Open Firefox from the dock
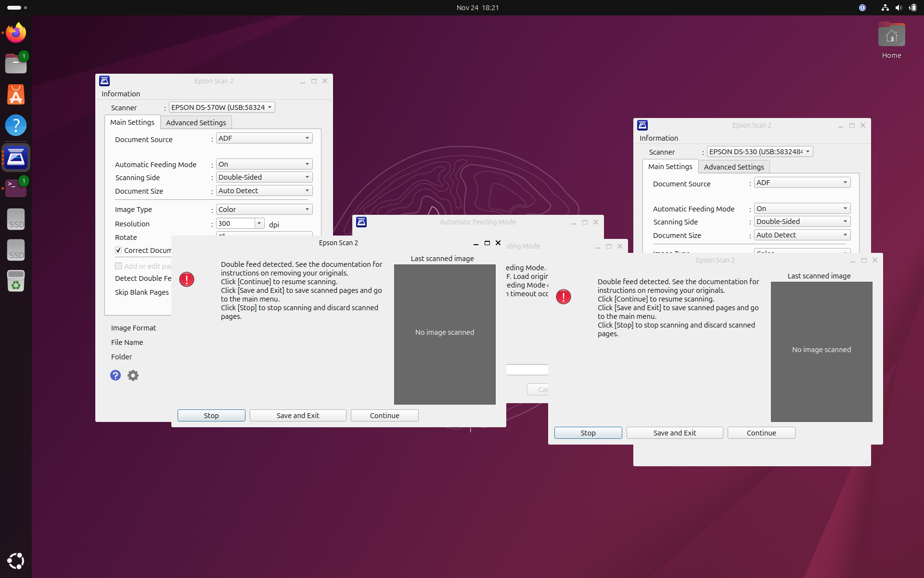Screen dimensions: 924x578 16,33
